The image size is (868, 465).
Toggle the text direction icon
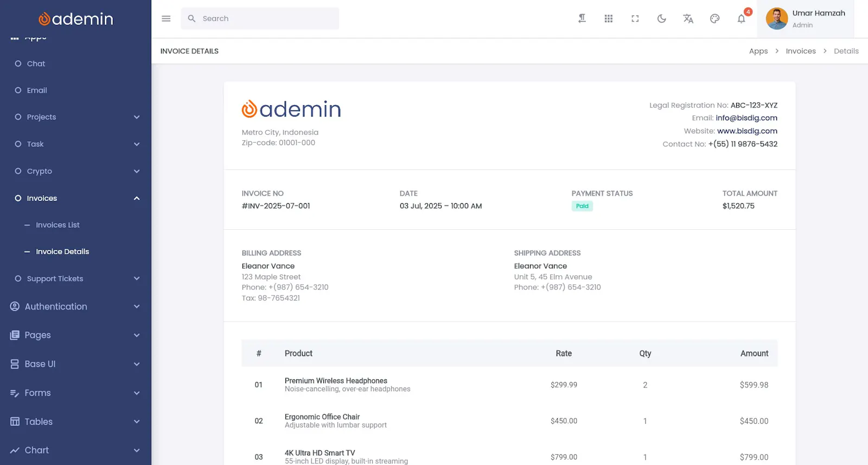coord(582,18)
